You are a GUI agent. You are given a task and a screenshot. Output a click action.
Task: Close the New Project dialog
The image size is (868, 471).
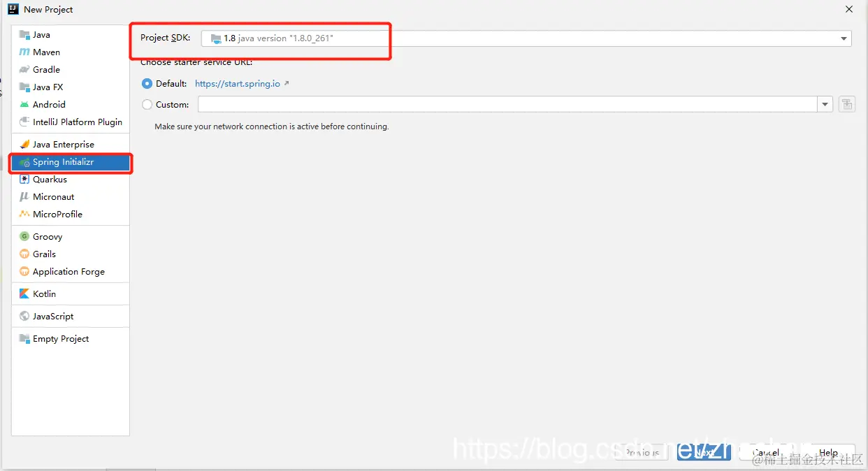coord(849,9)
